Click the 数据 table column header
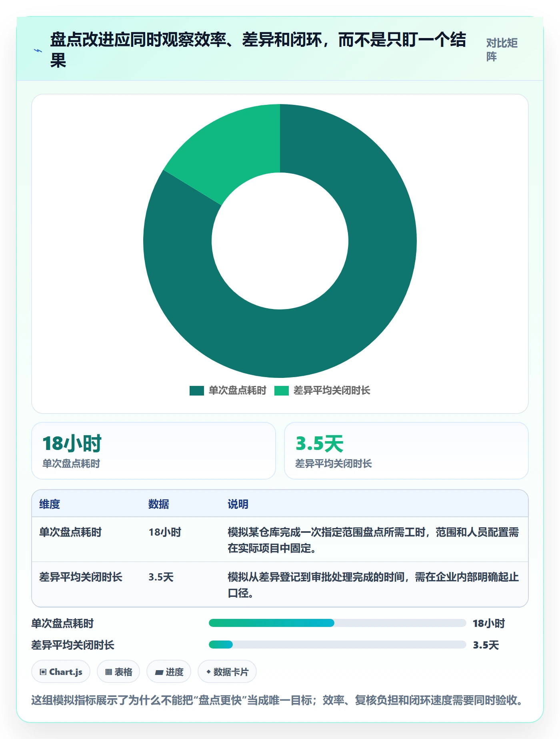Viewport: 560px width, 739px height. (159, 504)
